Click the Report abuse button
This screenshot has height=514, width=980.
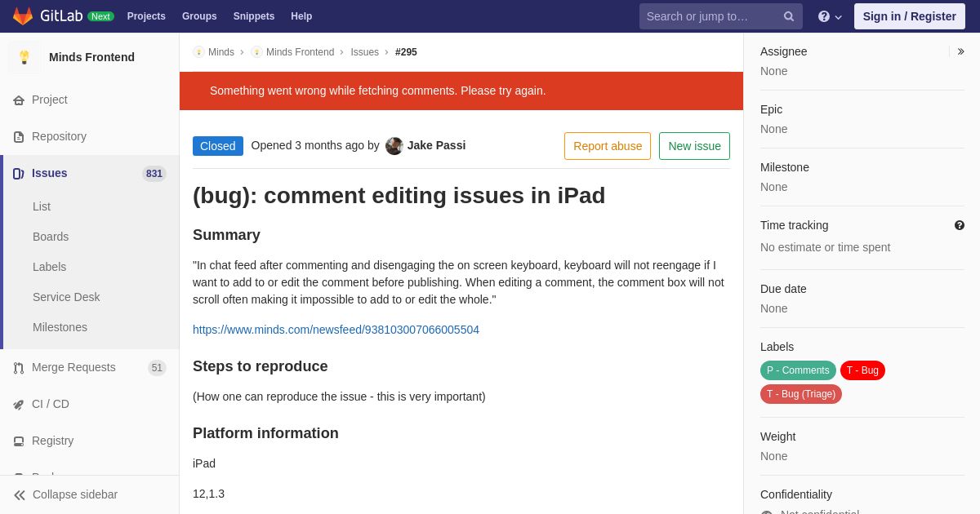[608, 146]
